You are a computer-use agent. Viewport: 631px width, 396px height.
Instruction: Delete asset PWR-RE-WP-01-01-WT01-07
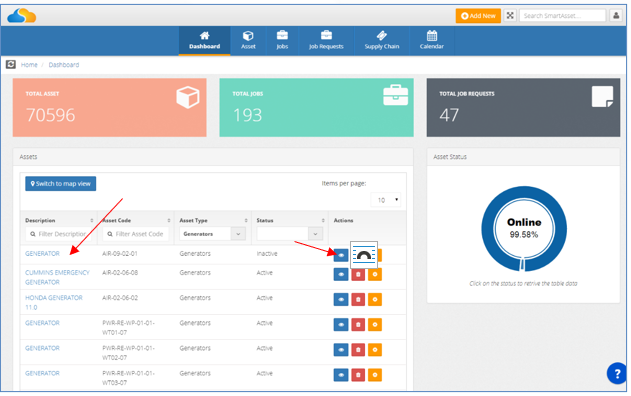[358, 325]
